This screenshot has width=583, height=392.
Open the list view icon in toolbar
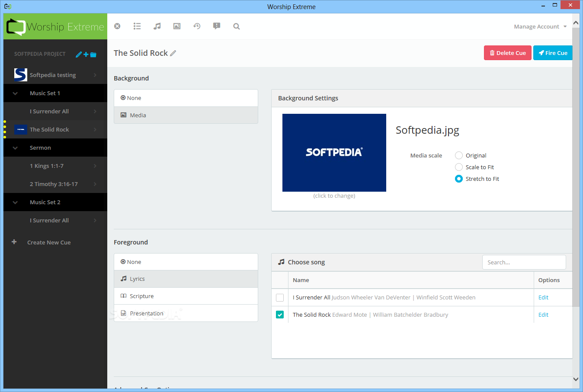click(x=137, y=26)
